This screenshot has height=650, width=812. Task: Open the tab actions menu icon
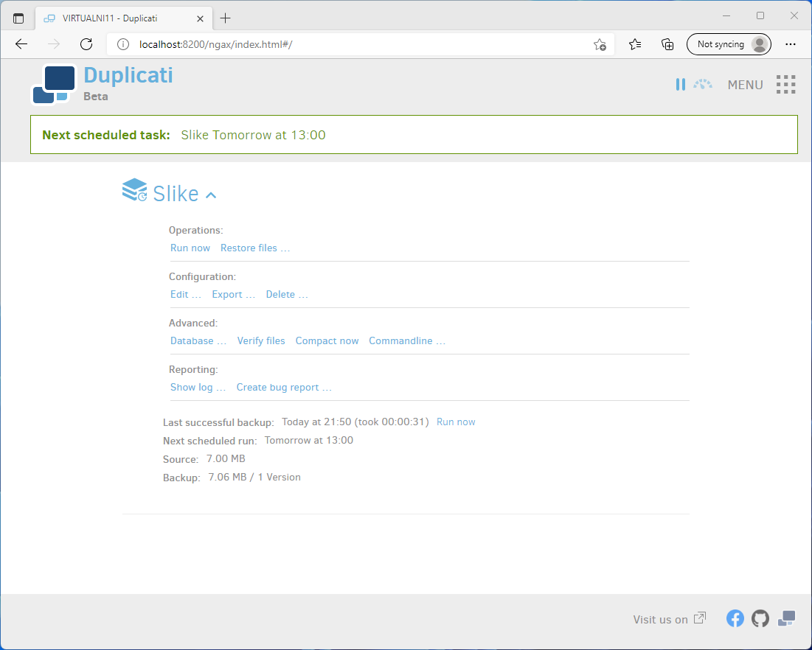tap(18, 18)
